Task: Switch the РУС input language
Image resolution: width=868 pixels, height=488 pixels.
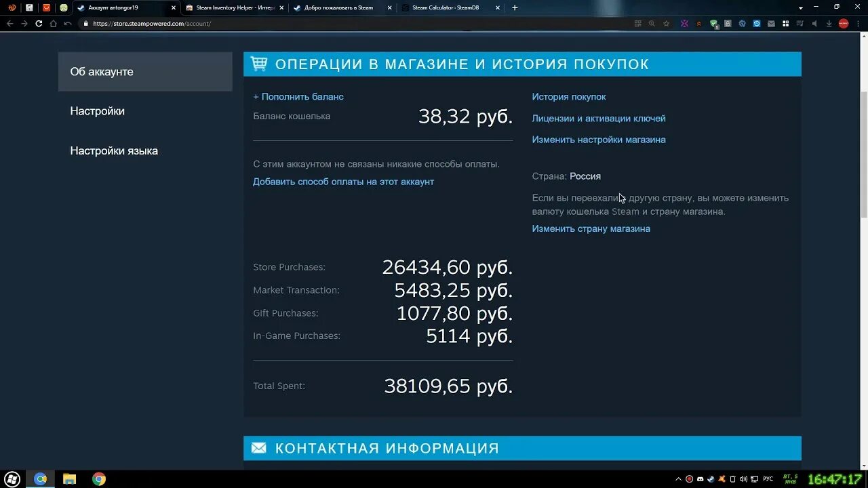Action: tap(768, 479)
